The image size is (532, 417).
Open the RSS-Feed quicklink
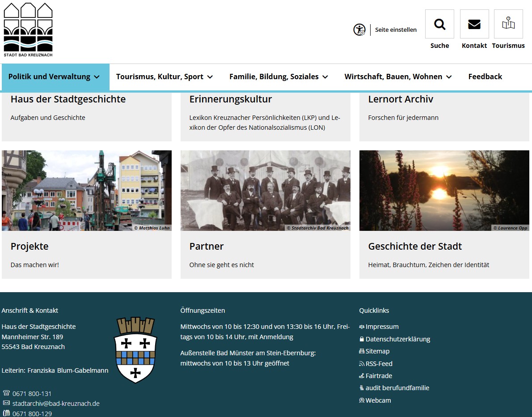[x=379, y=364]
